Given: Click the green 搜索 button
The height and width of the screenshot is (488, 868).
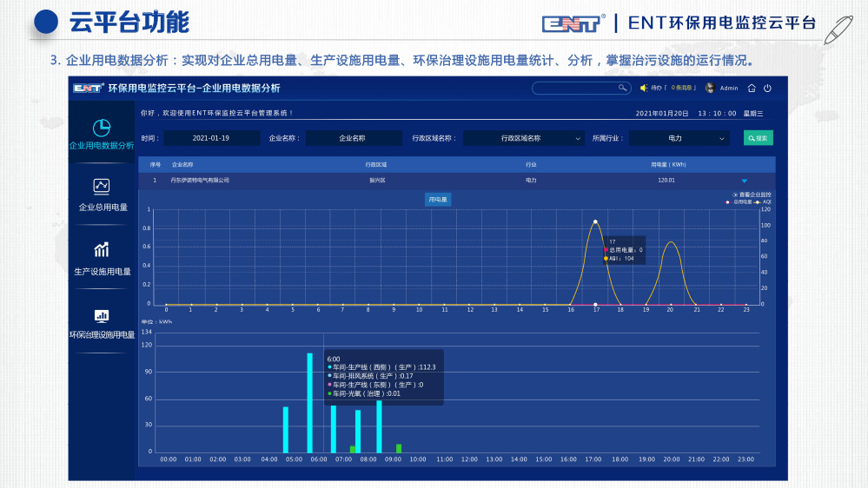Looking at the screenshot, I should (758, 138).
